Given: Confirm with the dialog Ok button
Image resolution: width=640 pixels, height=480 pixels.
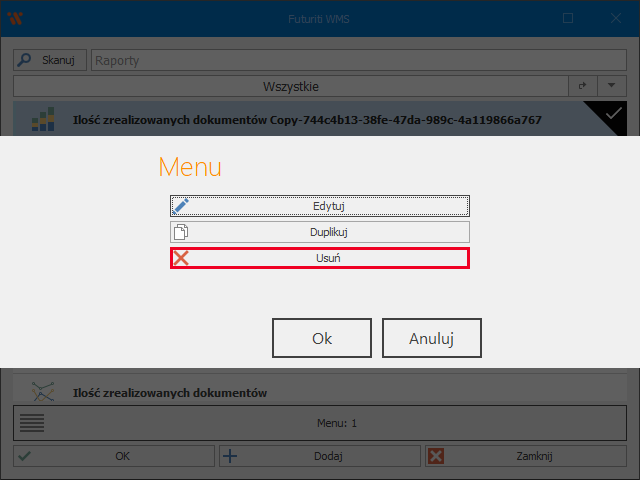Looking at the screenshot, I should click(x=322, y=338).
